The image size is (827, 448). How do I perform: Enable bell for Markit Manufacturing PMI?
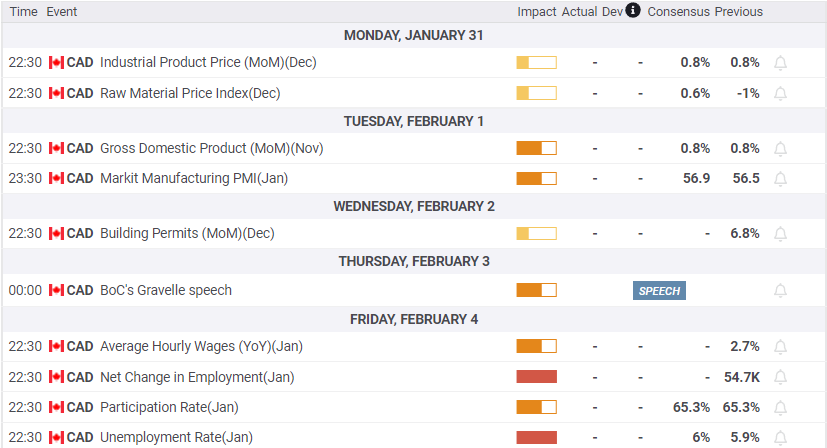tap(780, 179)
